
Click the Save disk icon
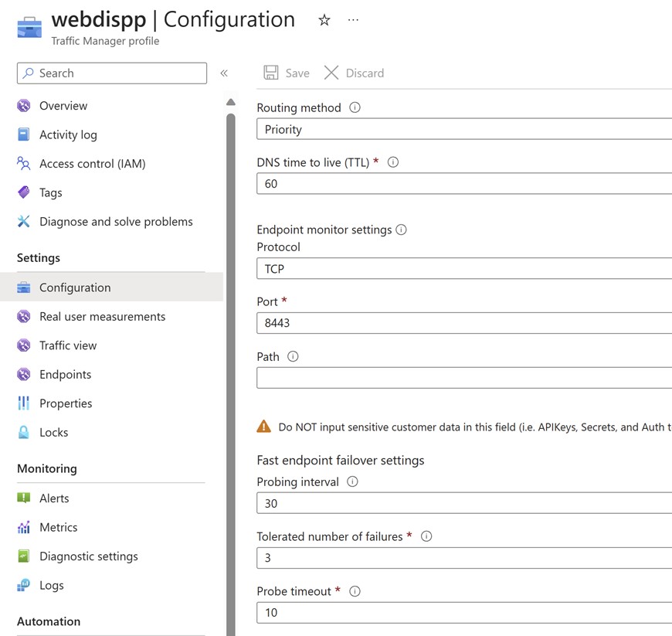click(x=271, y=73)
